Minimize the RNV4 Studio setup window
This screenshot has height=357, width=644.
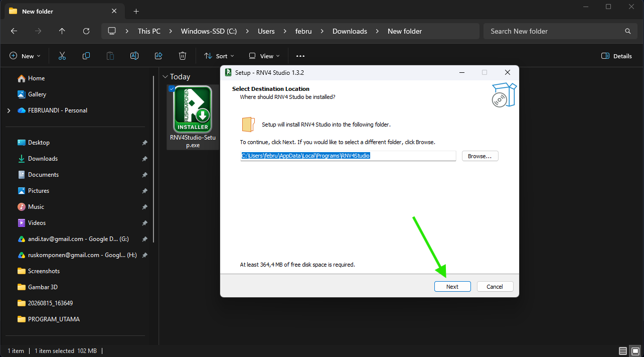point(462,72)
